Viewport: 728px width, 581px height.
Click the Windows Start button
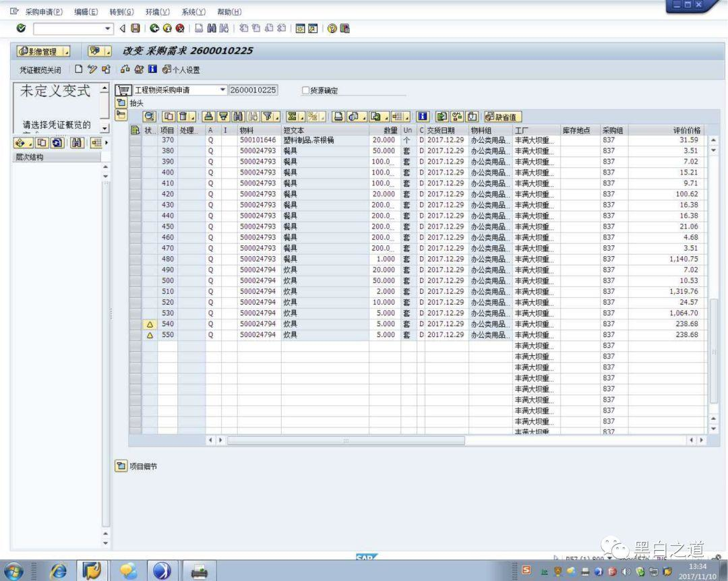click(13, 570)
